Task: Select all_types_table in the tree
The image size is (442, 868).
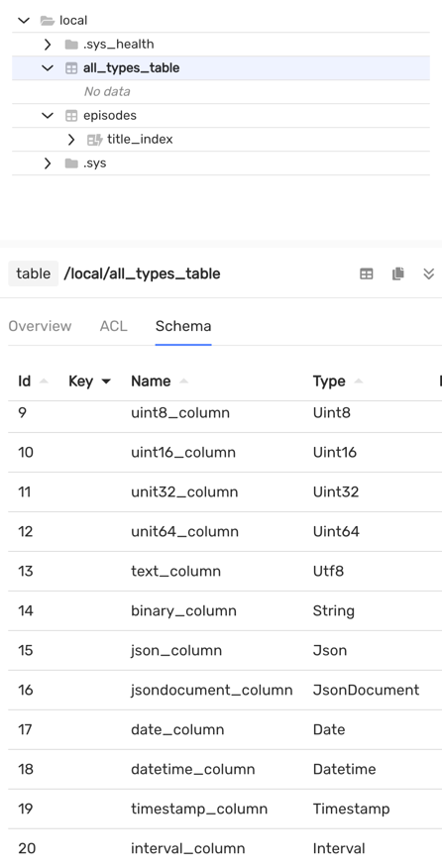Action: tap(131, 68)
